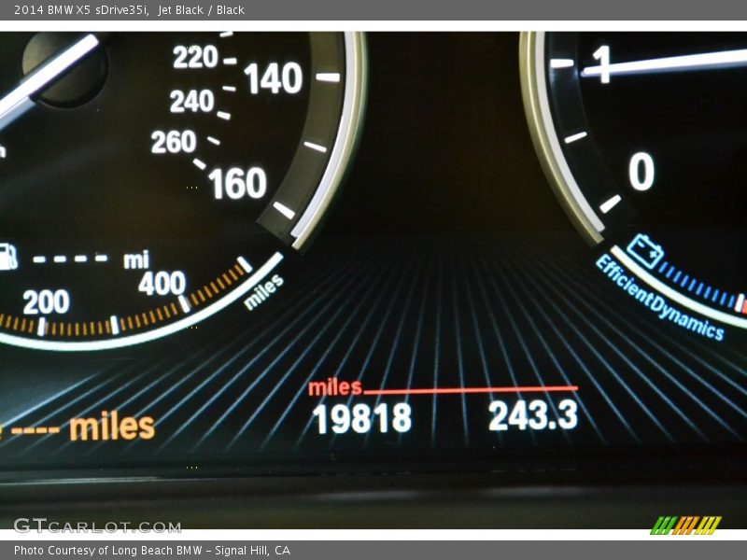Click the red 'miles' label
Image resolution: width=747 pixels, height=560 pixels.
[335, 387]
